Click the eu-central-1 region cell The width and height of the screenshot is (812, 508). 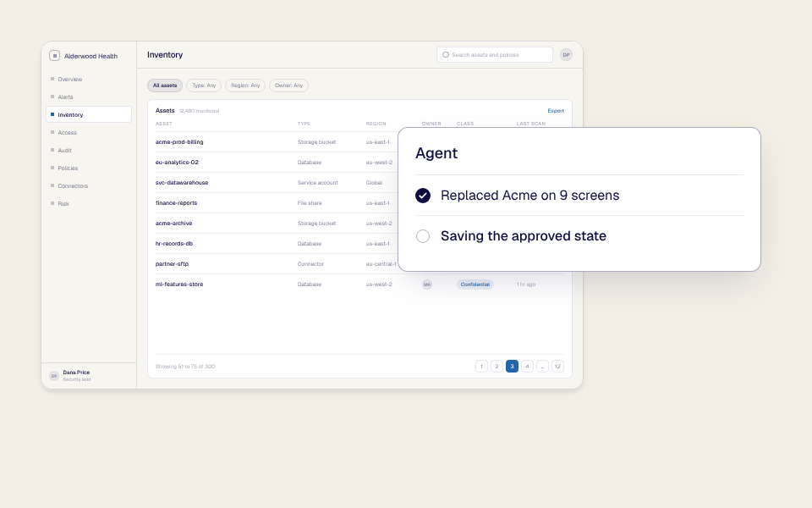(x=381, y=264)
